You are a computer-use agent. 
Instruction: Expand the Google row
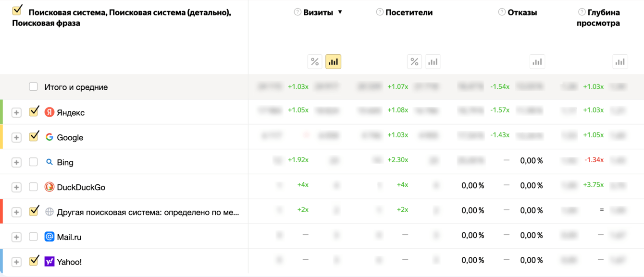[x=16, y=138]
